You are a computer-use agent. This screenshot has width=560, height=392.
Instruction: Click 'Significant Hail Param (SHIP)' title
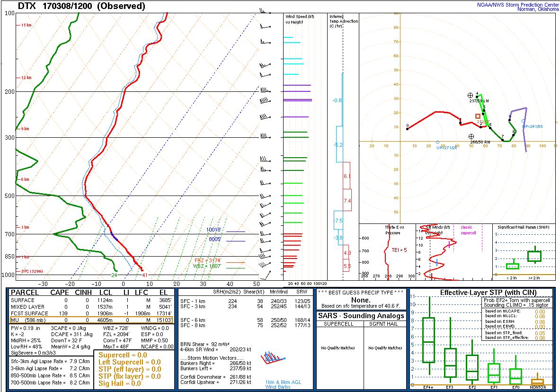pos(524,227)
